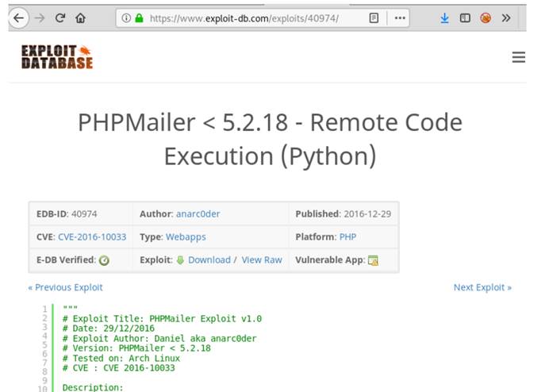Click the orange extension icon in toolbar
This screenshot has height=392, width=549.
coord(486,18)
